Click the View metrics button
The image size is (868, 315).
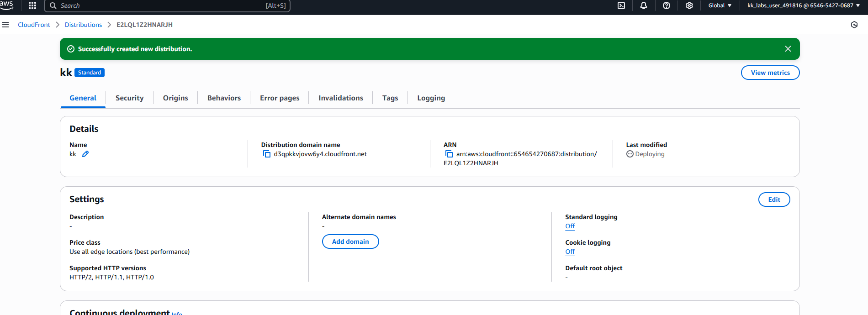pyautogui.click(x=770, y=73)
